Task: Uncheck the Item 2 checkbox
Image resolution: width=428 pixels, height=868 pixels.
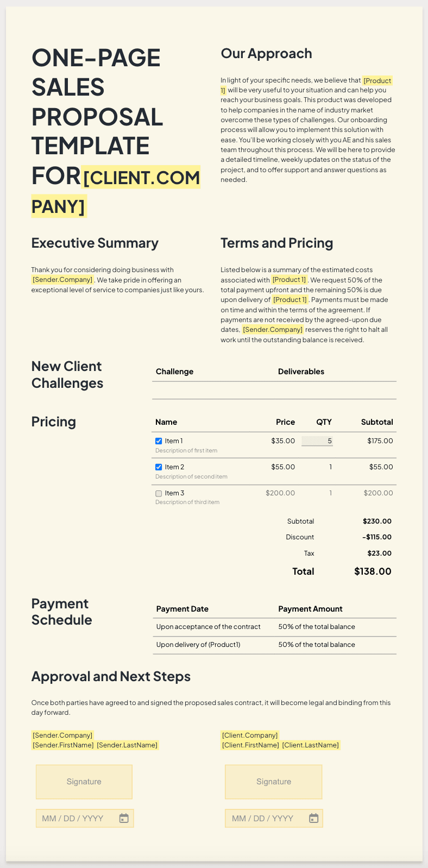Action: coord(159,467)
